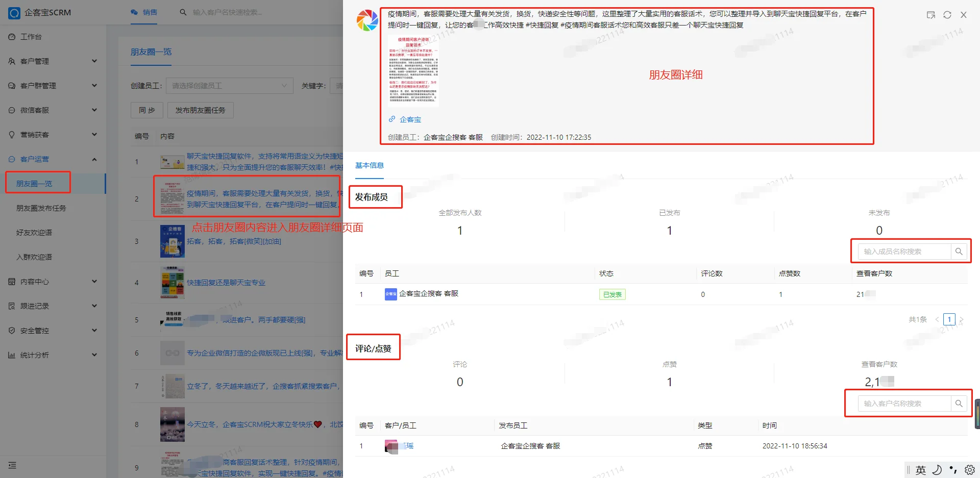Close the moment detail panel
The height and width of the screenshot is (478, 980).
click(964, 15)
